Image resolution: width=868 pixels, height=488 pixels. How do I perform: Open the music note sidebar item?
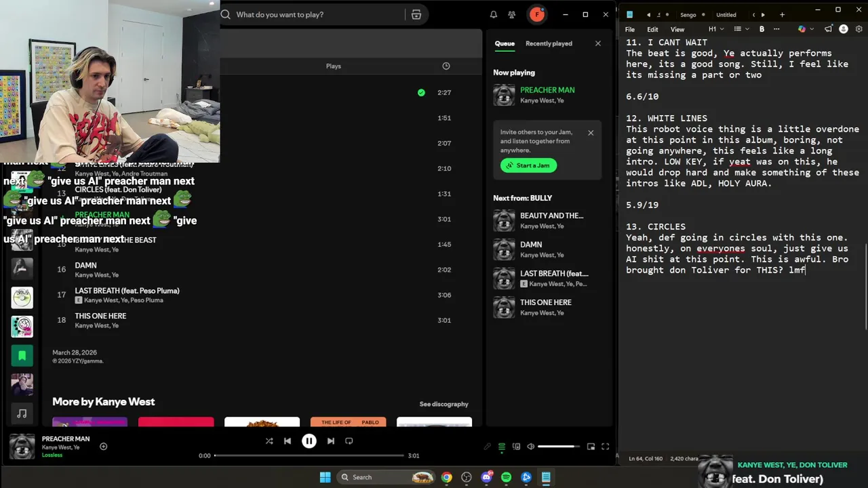[22, 413]
